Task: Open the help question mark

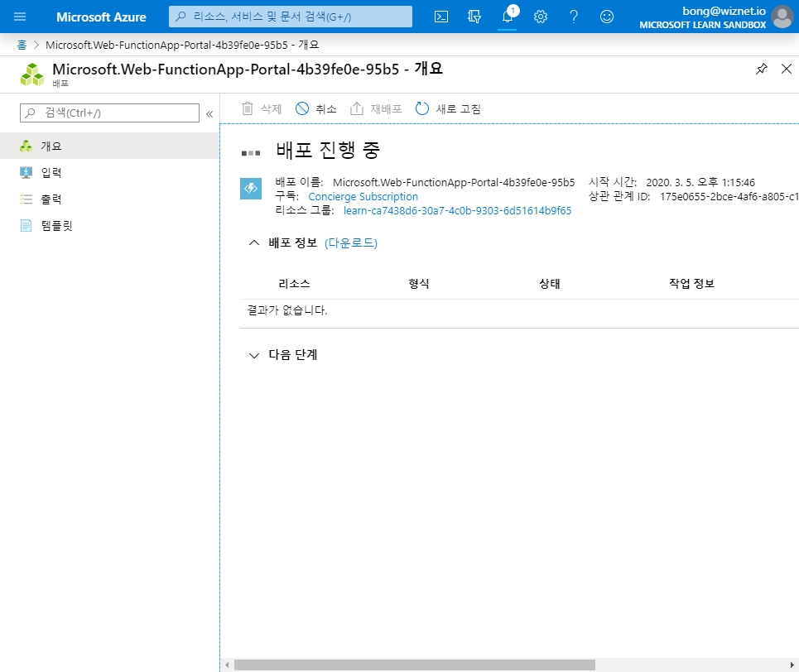Action: click(x=574, y=17)
